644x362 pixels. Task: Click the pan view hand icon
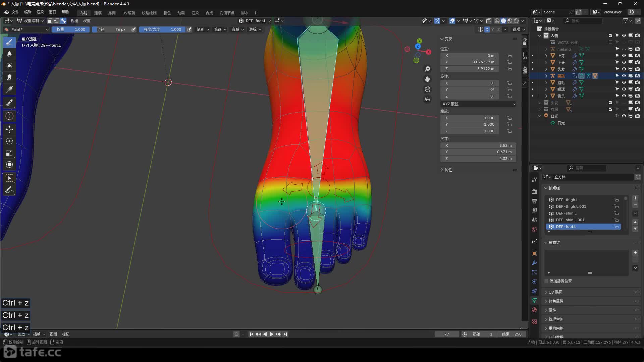pyautogui.click(x=427, y=79)
